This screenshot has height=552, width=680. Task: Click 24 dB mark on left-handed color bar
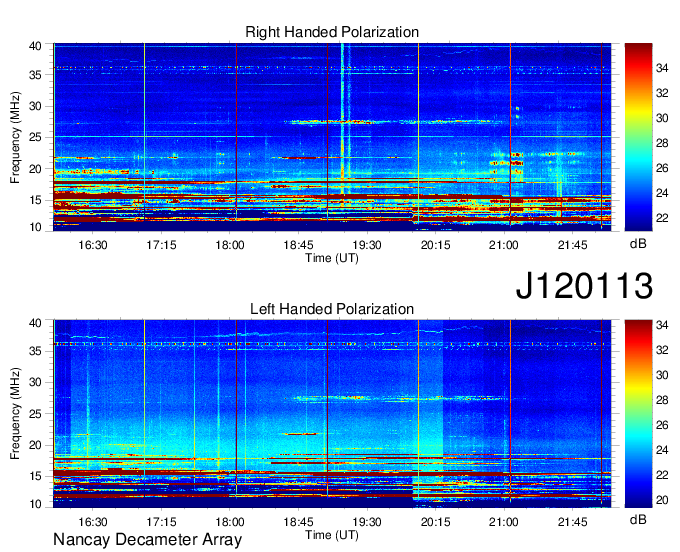click(x=662, y=450)
